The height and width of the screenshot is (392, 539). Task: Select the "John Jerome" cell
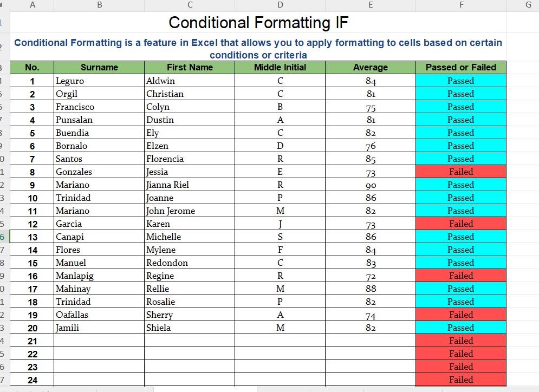pos(190,211)
